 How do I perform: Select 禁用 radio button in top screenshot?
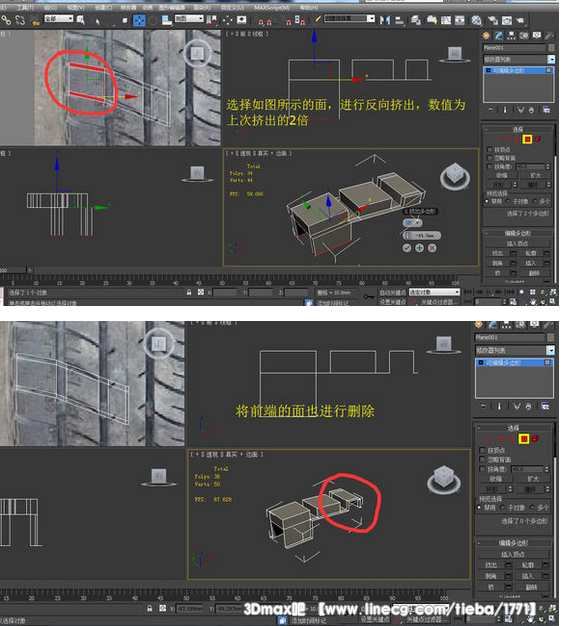[x=487, y=201]
